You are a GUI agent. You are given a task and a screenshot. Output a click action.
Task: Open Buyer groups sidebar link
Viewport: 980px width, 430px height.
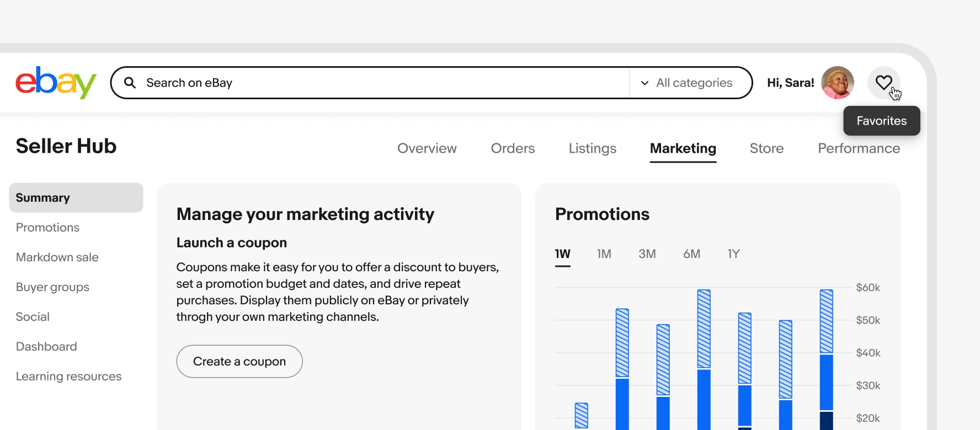point(52,287)
